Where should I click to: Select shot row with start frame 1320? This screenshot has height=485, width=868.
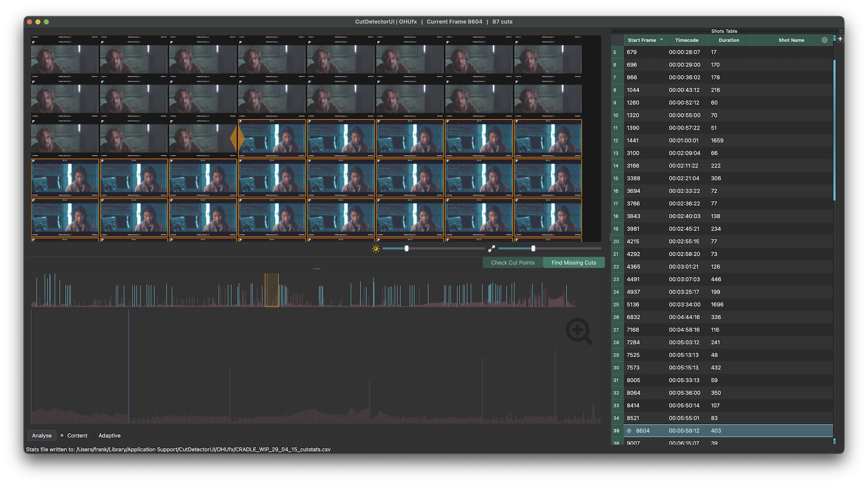point(722,115)
